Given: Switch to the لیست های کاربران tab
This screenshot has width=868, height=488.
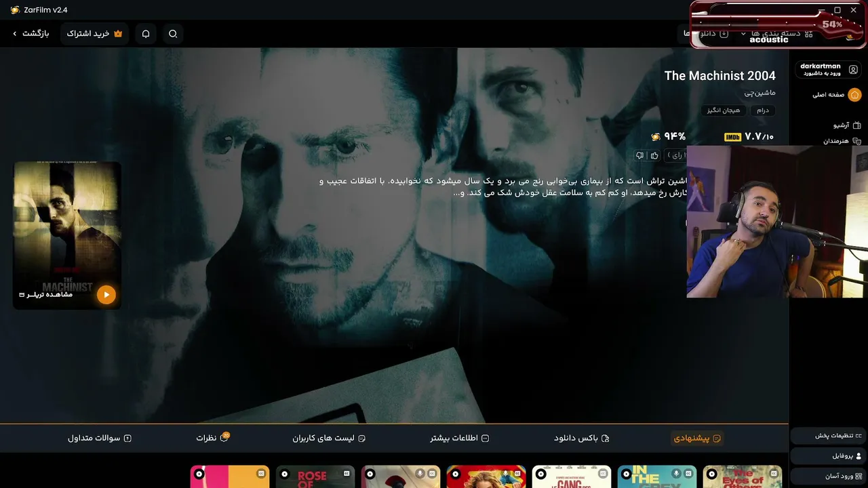Looking at the screenshot, I should (x=329, y=439).
